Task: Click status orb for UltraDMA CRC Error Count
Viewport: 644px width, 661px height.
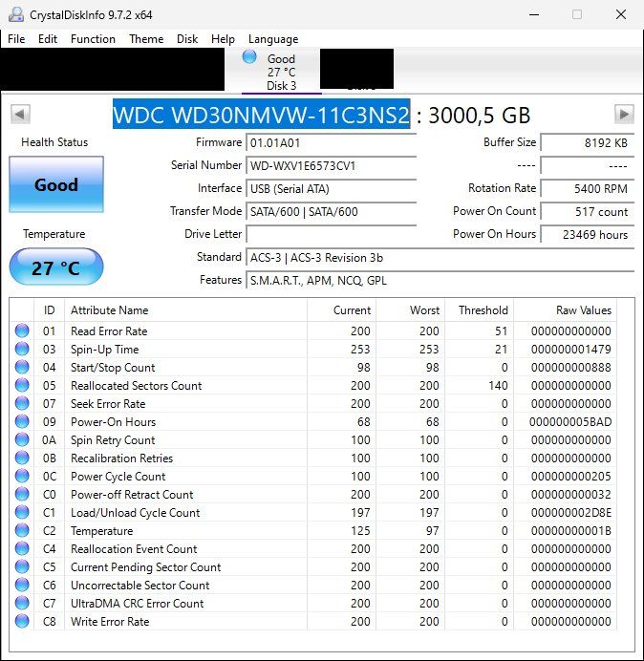Action: [x=22, y=603]
